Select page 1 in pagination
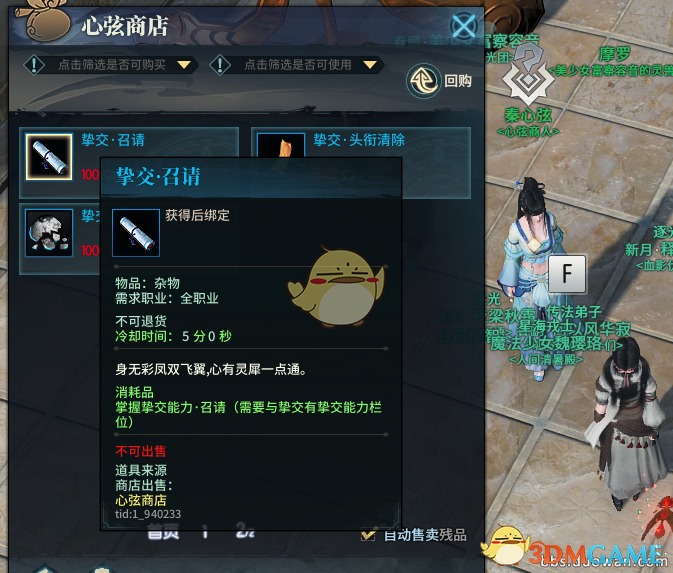673x573 pixels. (205, 534)
